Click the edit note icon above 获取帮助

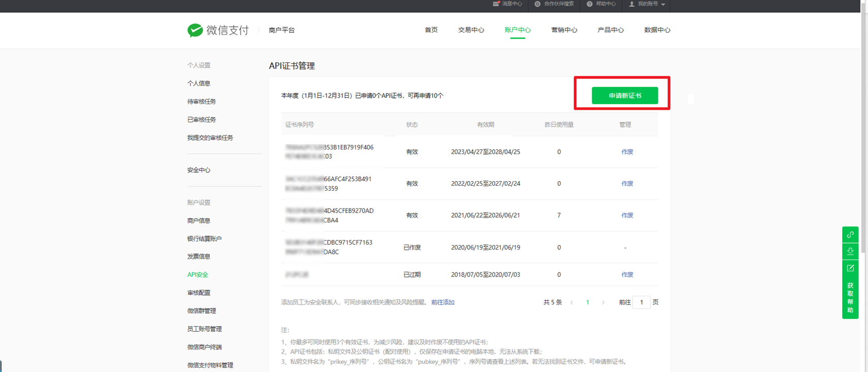point(850,268)
